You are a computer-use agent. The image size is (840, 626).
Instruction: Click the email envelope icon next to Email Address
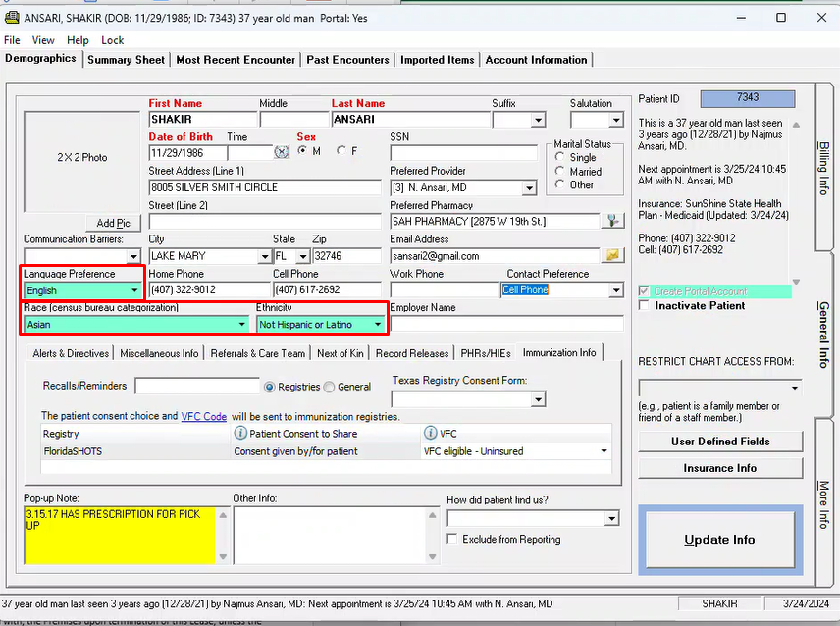pyautogui.click(x=614, y=255)
